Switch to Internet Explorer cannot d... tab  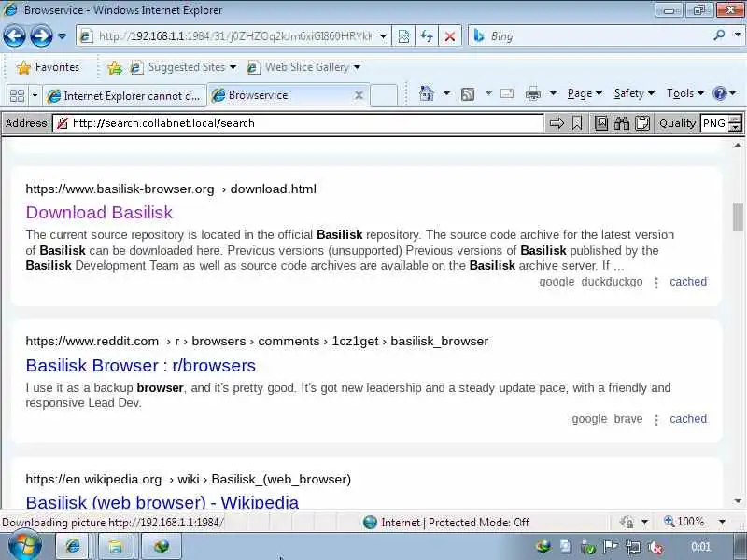(x=125, y=96)
